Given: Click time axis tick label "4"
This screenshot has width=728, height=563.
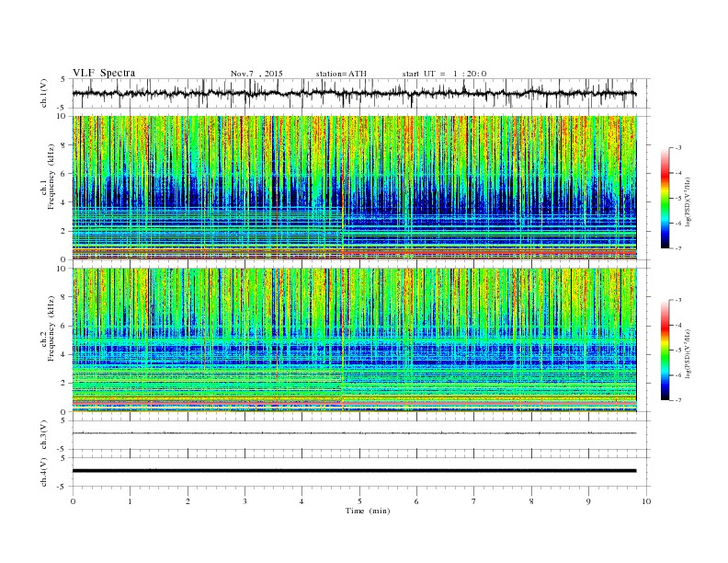Looking at the screenshot, I should point(301,501).
